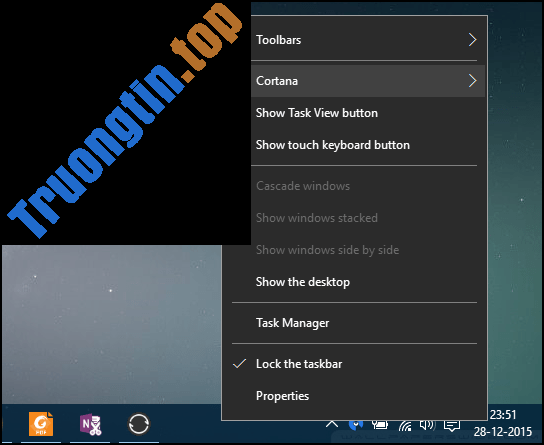The image size is (544, 445).
Task: Click the clock showing 23:51
Action: click(x=503, y=414)
